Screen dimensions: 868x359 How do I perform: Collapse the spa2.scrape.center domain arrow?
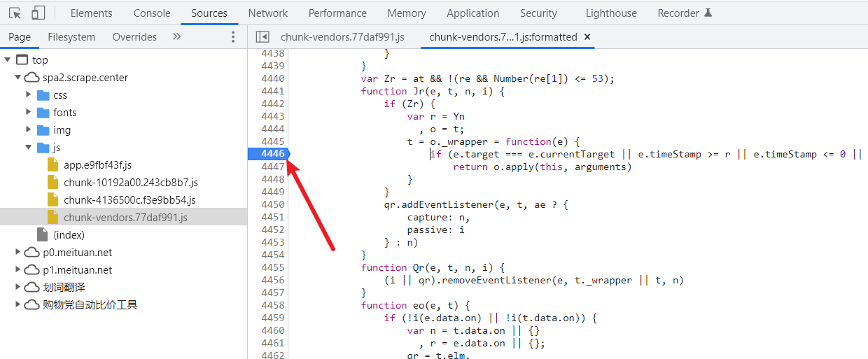click(17, 78)
